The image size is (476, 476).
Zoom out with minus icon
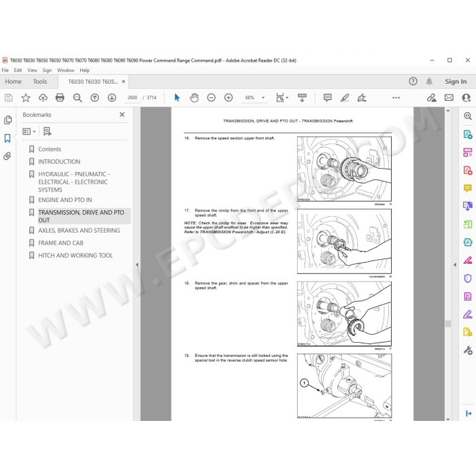point(211,98)
